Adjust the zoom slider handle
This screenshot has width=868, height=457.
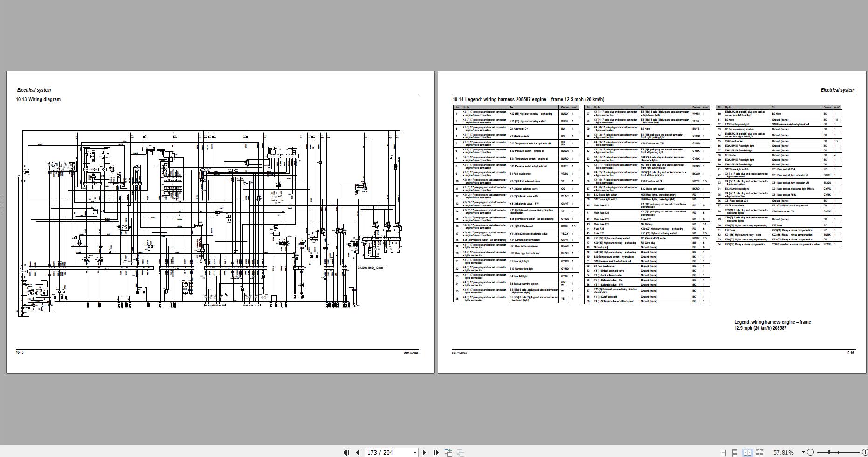(x=829, y=452)
